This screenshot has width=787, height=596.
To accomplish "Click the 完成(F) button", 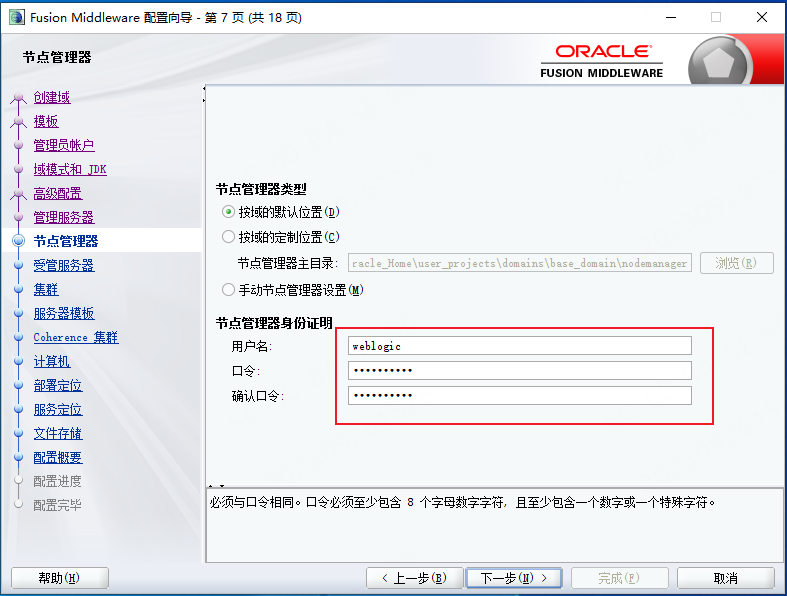I will tap(619, 578).
